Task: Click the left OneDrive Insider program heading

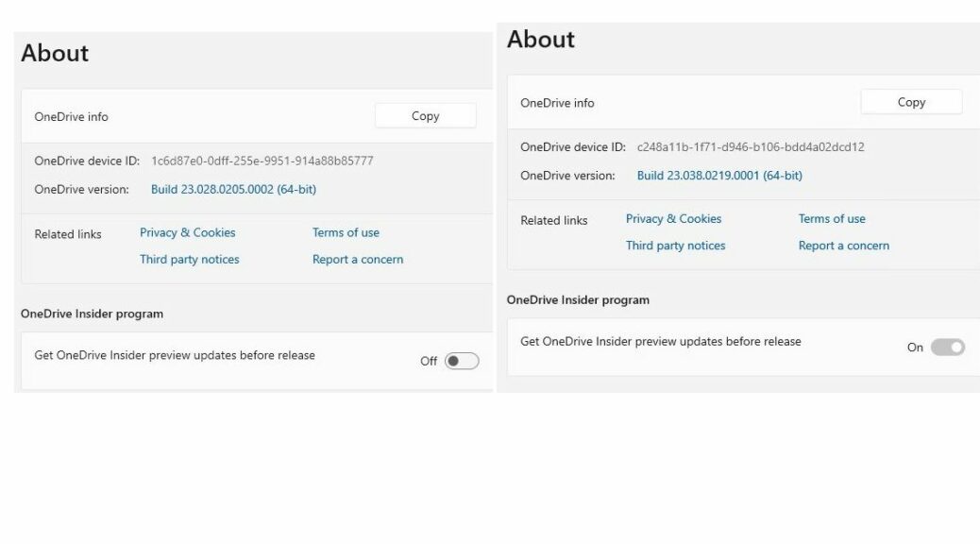Action: (x=92, y=314)
